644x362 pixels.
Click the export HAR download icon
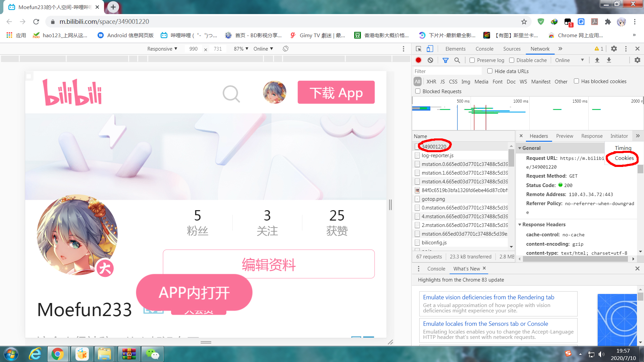click(x=609, y=60)
